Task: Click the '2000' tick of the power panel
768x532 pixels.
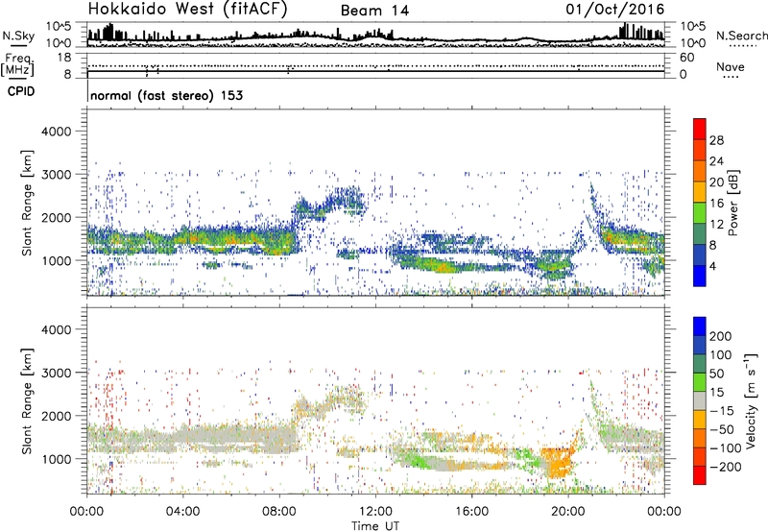Action: click(57, 217)
